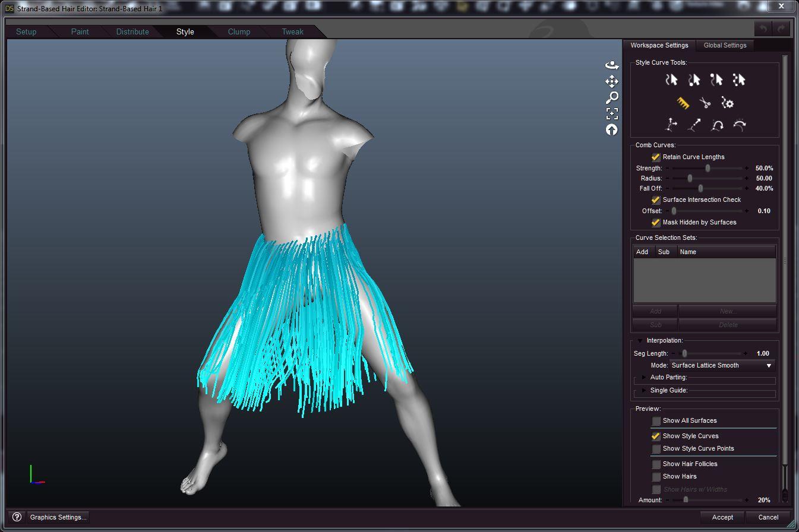This screenshot has height=532, width=799.
Task: Enable Show Hair Follicles preview
Action: [x=656, y=464]
